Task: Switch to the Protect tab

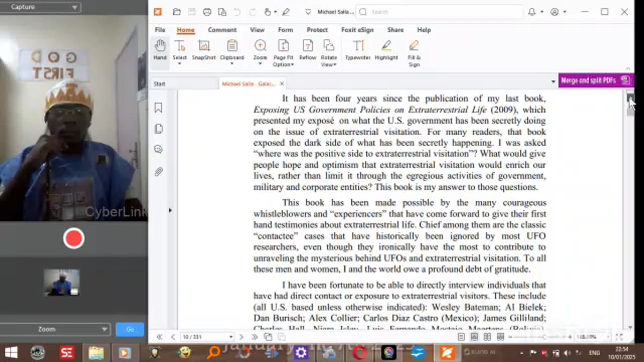Action: click(317, 30)
